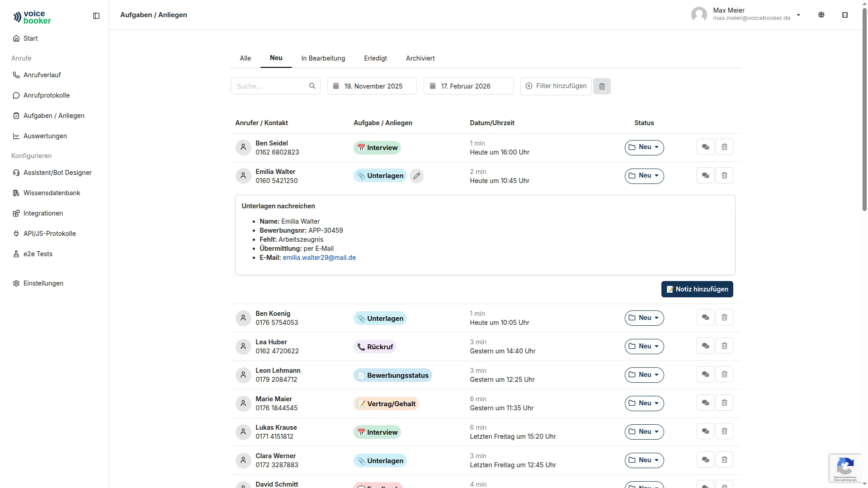This screenshot has width=868, height=488.
Task: View API/JS-Protokolle via sidebar icon
Action: (49, 234)
